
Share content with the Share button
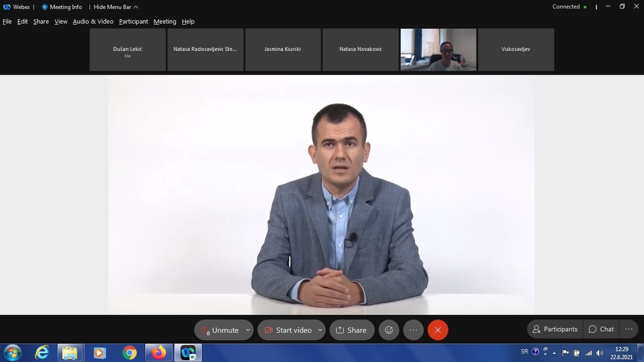(352, 330)
